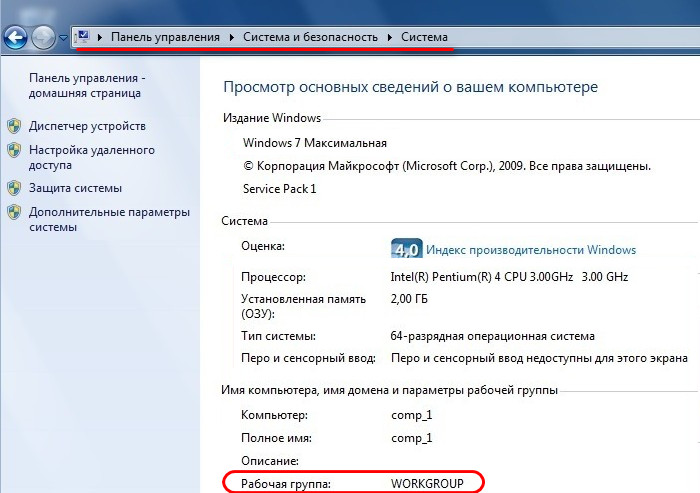The image size is (700, 493).
Task: Click comp_1 value next to Компьютер
Action: (x=412, y=415)
